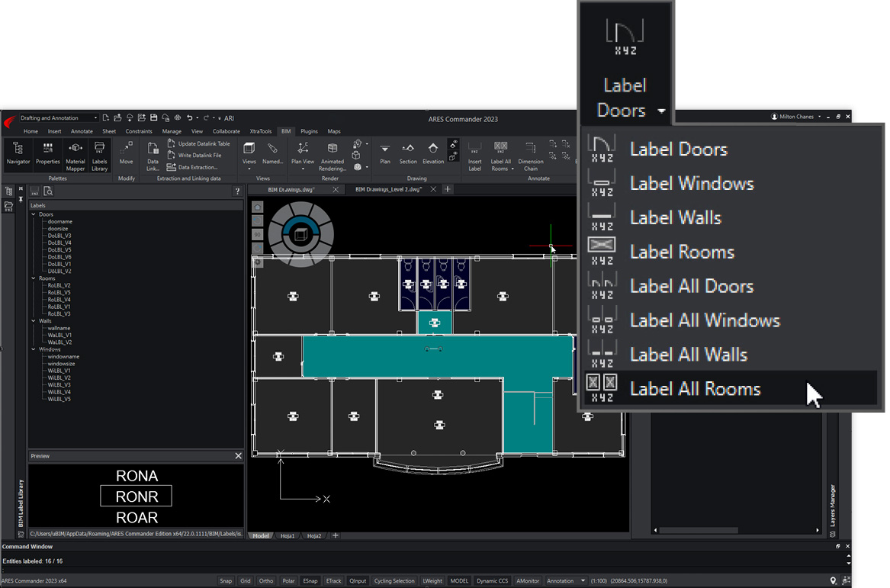Start Animated Rendering
The width and height of the screenshot is (890, 588).
coord(332,156)
